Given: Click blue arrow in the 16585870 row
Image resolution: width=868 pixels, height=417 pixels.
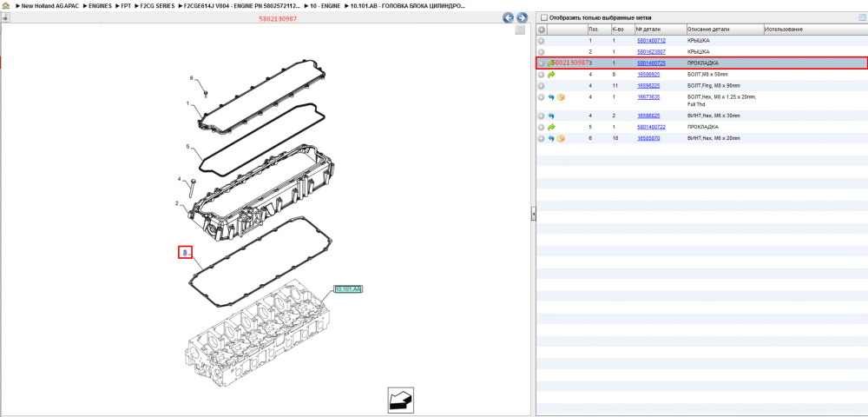Looking at the screenshot, I should 551,138.
